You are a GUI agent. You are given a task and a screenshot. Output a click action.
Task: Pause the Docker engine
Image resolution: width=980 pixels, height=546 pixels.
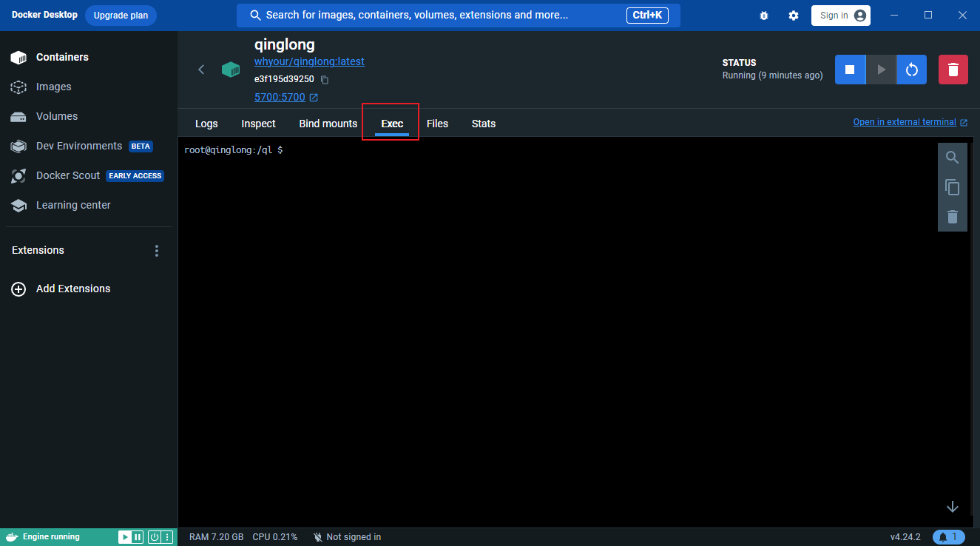coord(138,536)
